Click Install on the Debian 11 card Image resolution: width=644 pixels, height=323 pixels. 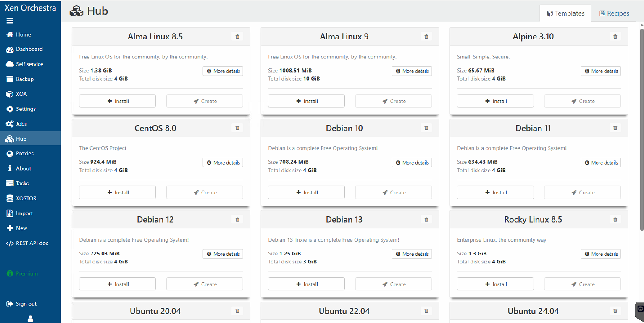pyautogui.click(x=495, y=192)
